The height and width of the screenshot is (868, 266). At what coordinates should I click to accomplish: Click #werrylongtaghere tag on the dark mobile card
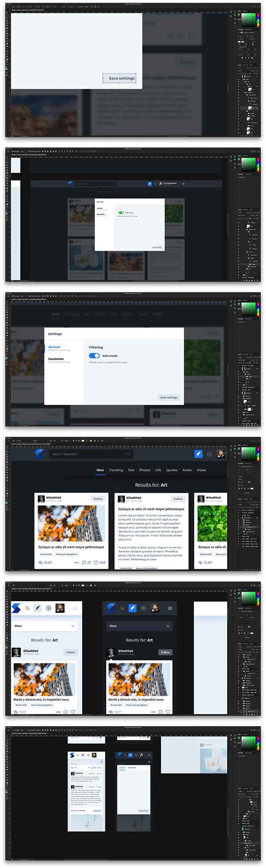[x=137, y=705]
